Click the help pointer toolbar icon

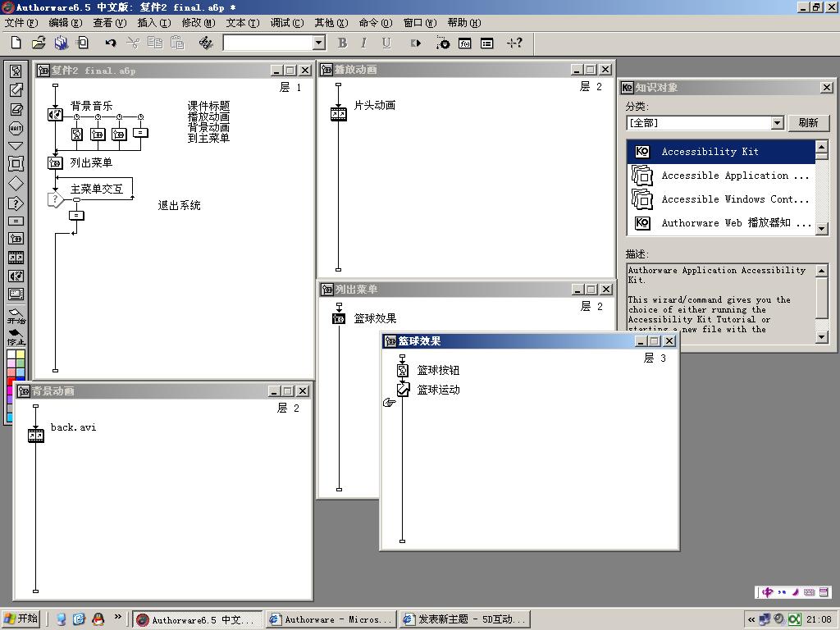pos(514,43)
